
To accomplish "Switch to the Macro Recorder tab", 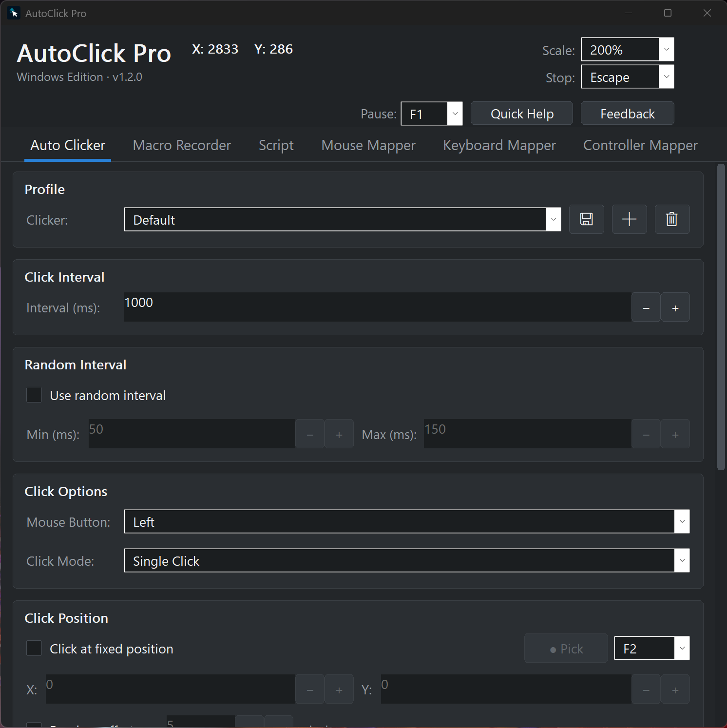I will [x=182, y=145].
